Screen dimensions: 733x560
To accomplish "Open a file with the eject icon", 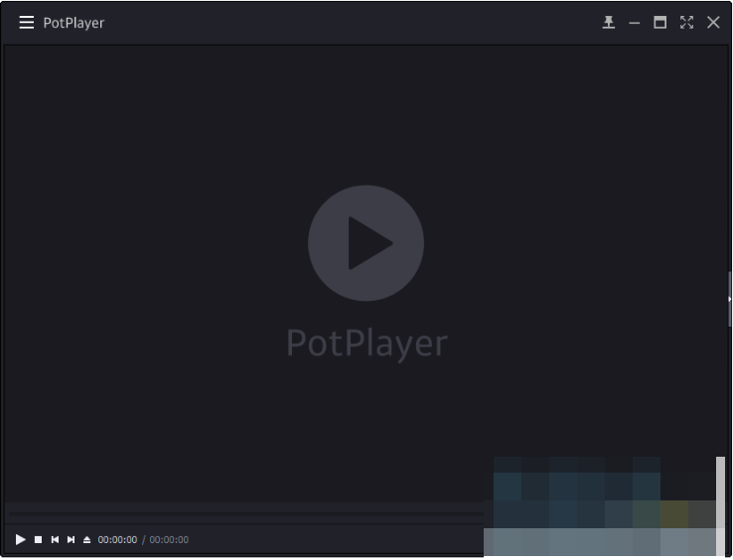I will click(x=86, y=539).
